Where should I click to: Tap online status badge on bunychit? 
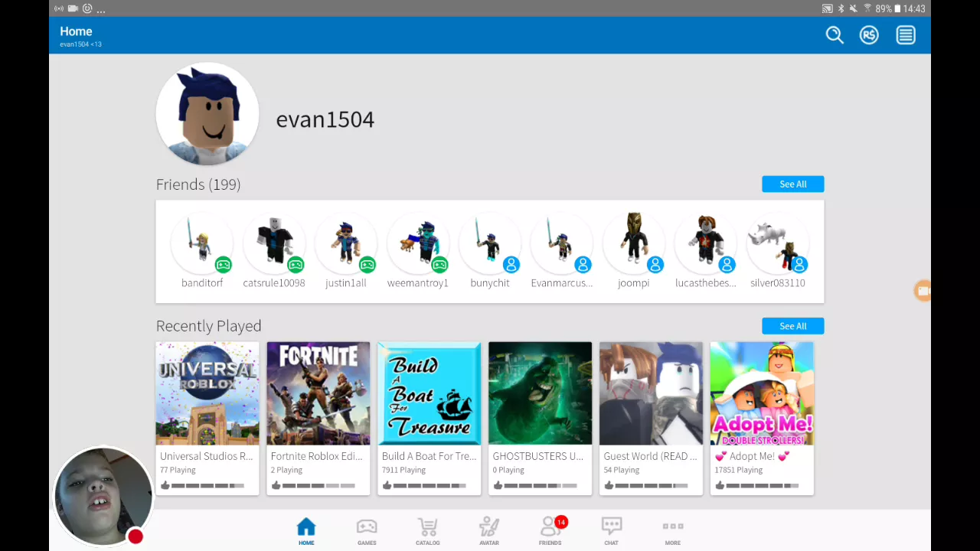coord(511,265)
